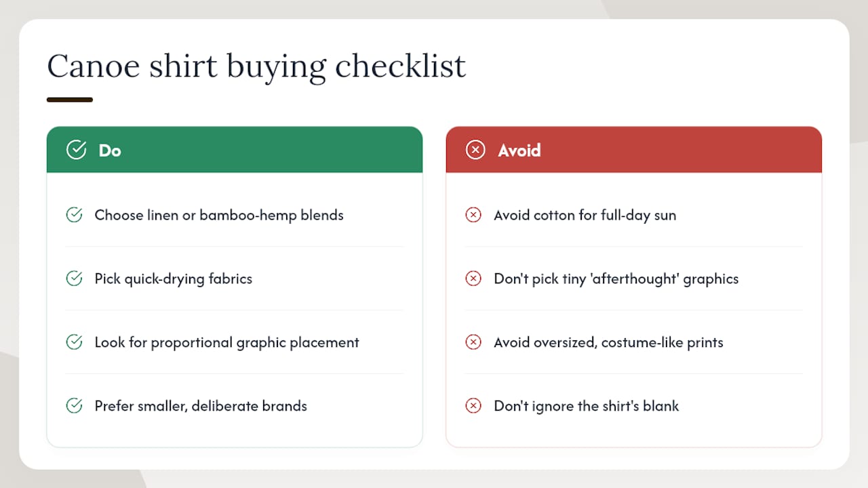
Task: Click 'Choose linen or bamboo-hemp blends' text
Action: point(219,216)
